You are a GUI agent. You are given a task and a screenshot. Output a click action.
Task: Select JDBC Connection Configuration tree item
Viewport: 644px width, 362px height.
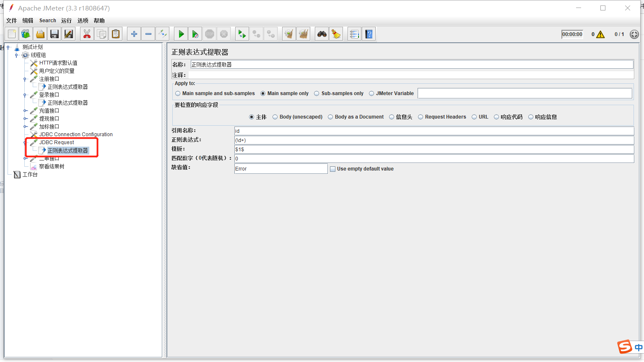(x=76, y=134)
